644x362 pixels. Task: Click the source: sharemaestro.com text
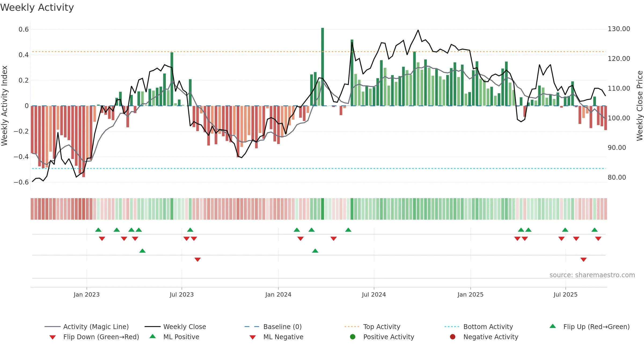tap(592, 275)
